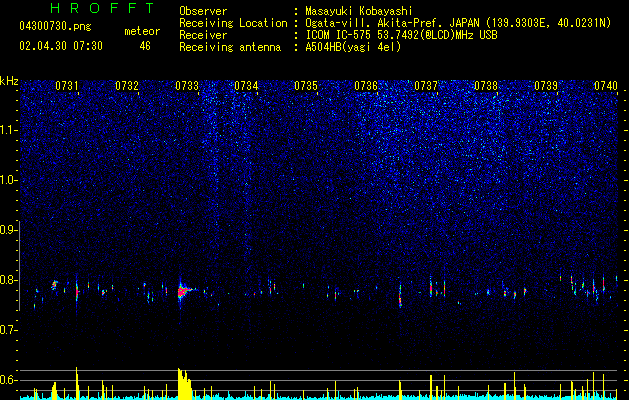The width and height of the screenshot is (629, 400).
Task: Click observer name Masayuki Kobayashi
Action: pos(359,11)
